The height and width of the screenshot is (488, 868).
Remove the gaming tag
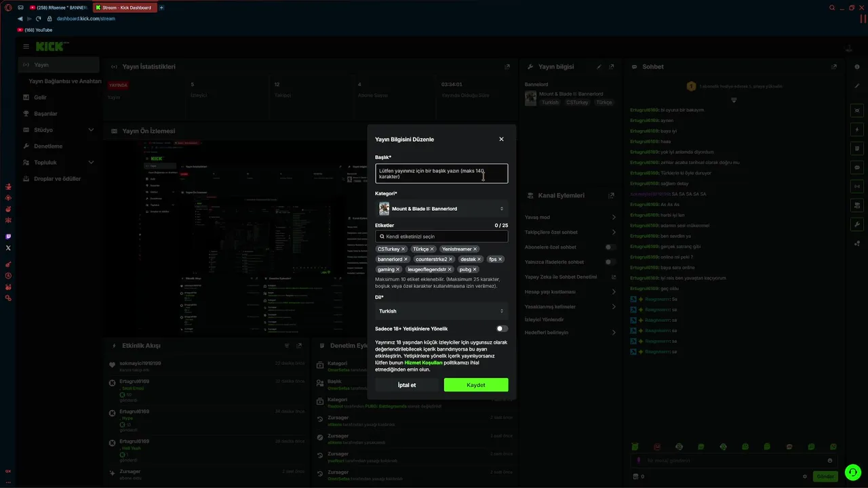398,270
